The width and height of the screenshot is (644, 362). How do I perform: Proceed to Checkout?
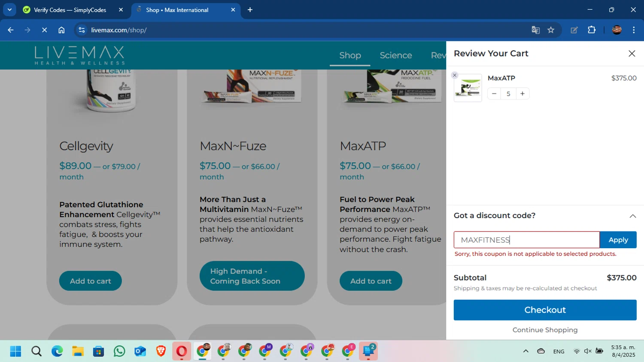click(545, 310)
